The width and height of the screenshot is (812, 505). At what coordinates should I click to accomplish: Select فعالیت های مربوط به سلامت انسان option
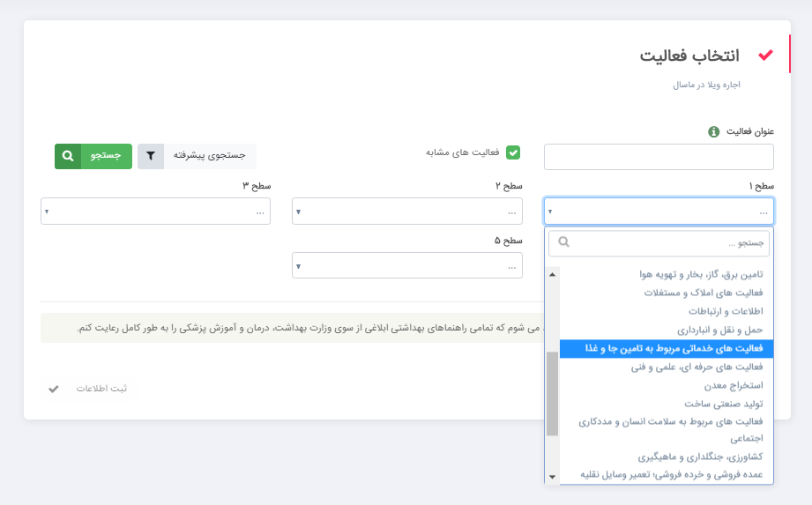pyautogui.click(x=667, y=430)
